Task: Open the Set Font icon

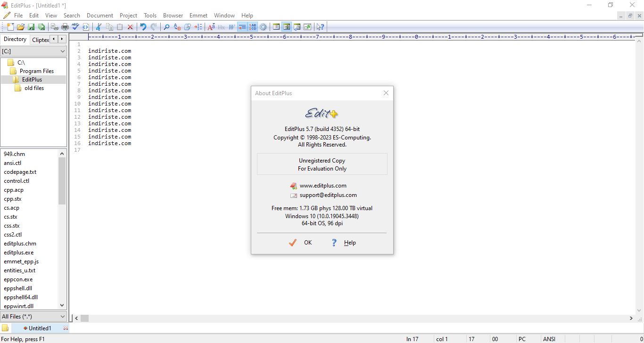Action: [x=211, y=27]
